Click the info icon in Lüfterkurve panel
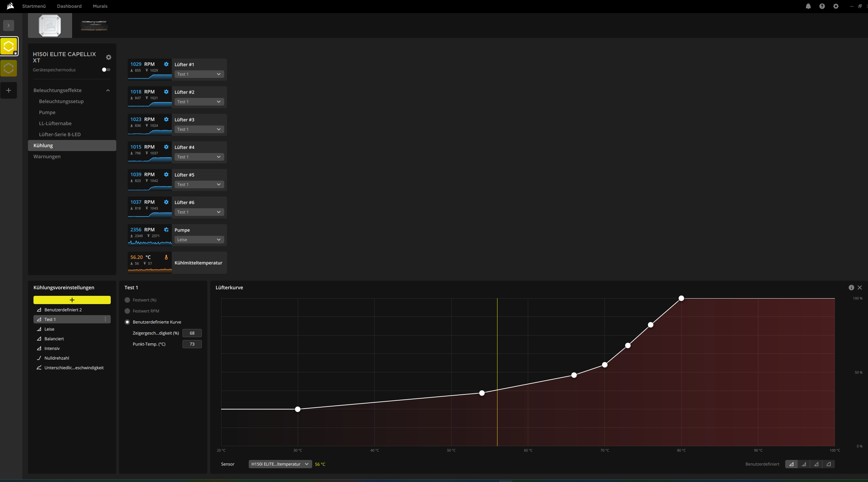The height and width of the screenshot is (482, 868). [851, 288]
